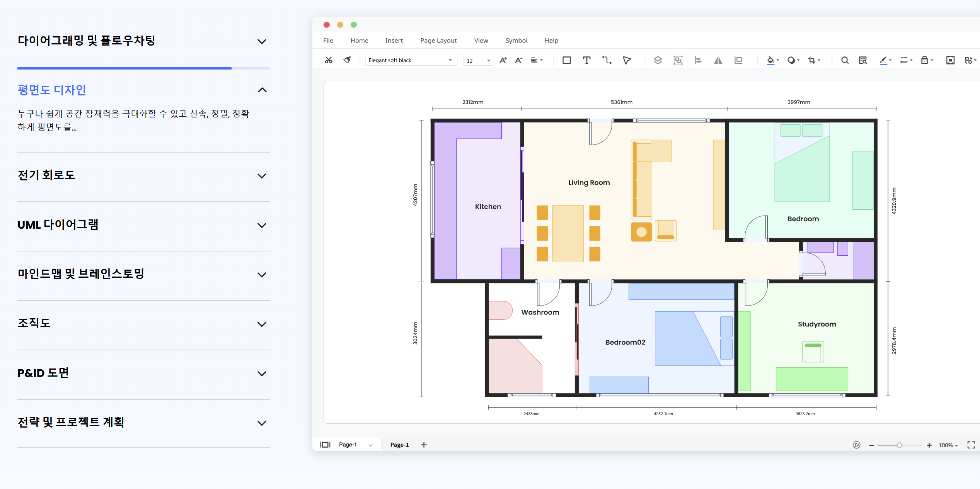Click the page list panel icon
Screen dimensions: 980x489
click(325, 445)
